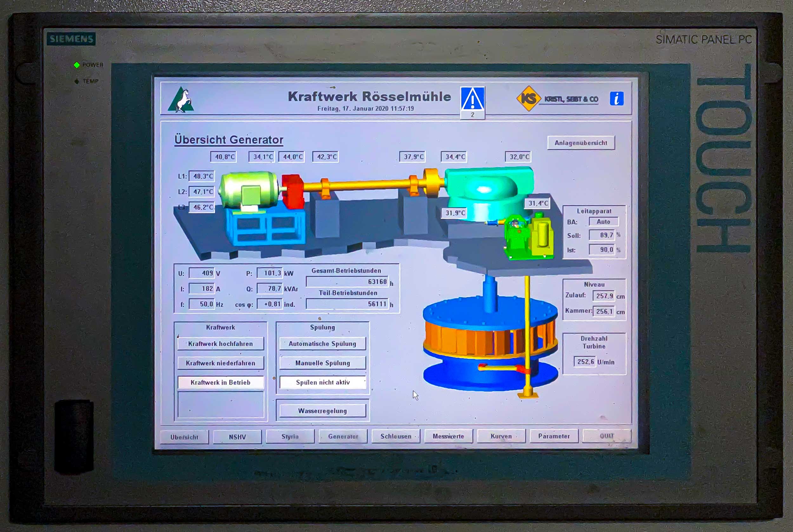
Task: Open the Messwerte tab
Action: coord(448,436)
